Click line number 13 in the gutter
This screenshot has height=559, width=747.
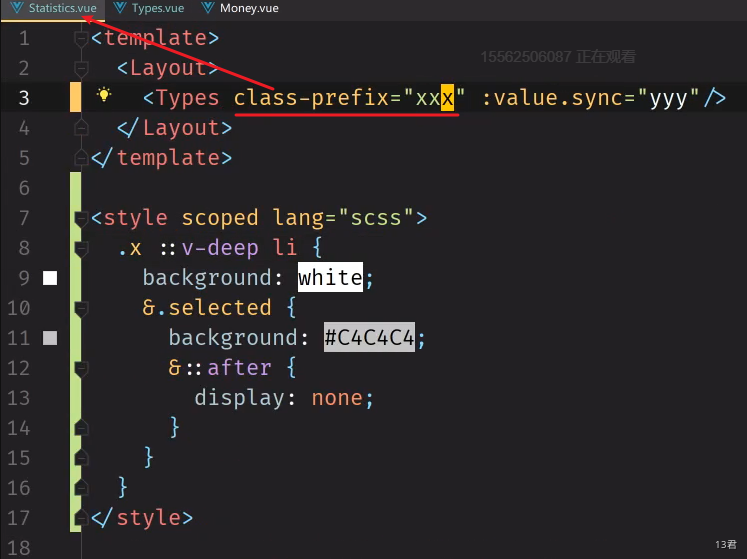19,398
